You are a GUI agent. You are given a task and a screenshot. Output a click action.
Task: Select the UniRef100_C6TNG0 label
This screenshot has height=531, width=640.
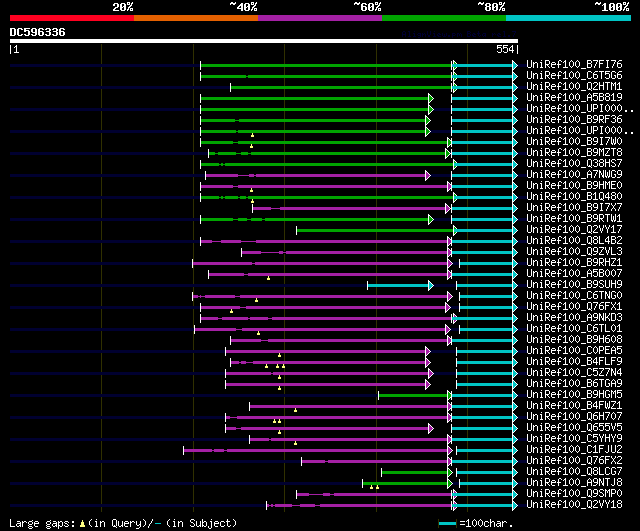tap(574, 296)
